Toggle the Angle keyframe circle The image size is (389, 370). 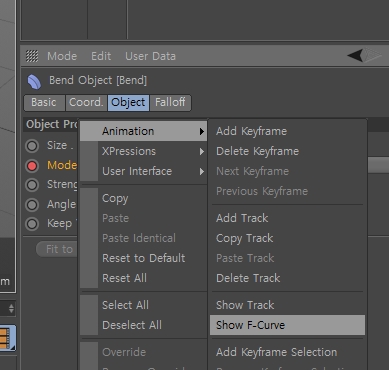[x=32, y=205]
